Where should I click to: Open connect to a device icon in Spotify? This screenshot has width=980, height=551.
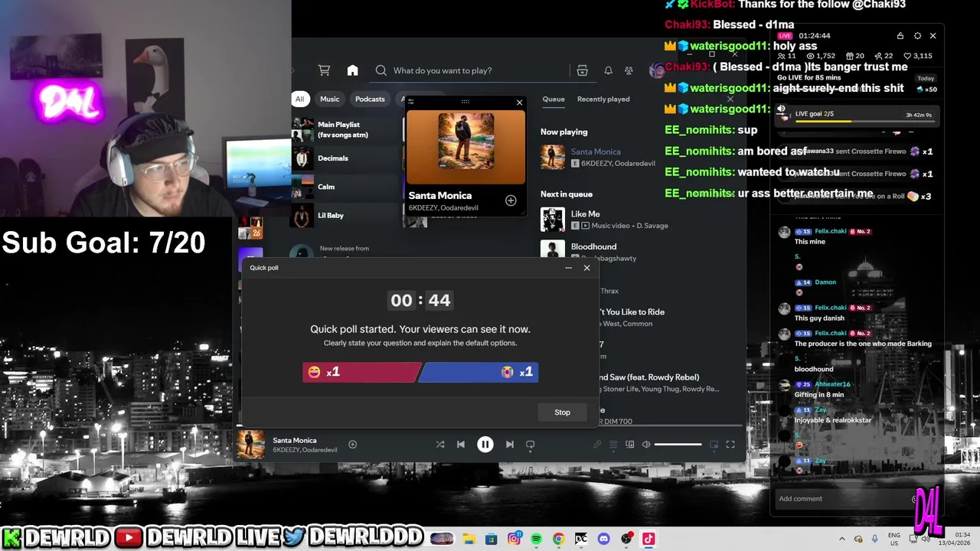[630, 445]
